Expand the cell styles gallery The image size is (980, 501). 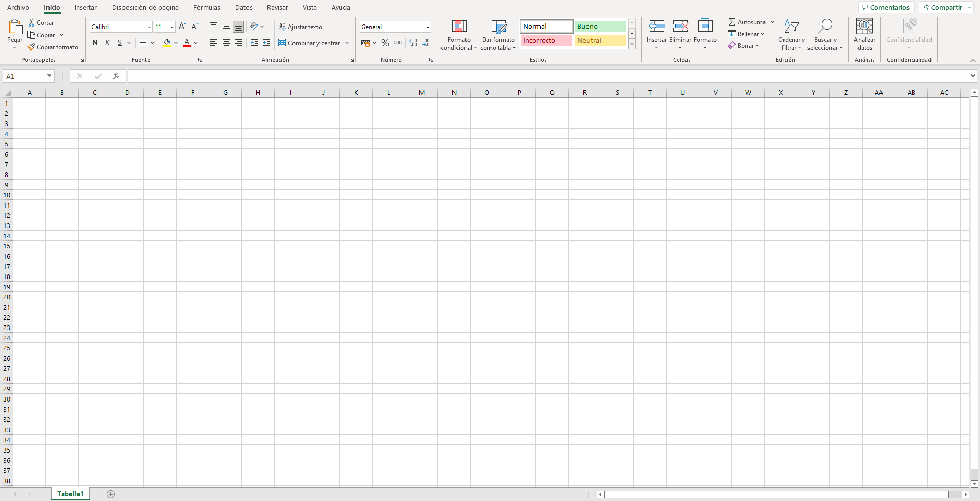(632, 44)
